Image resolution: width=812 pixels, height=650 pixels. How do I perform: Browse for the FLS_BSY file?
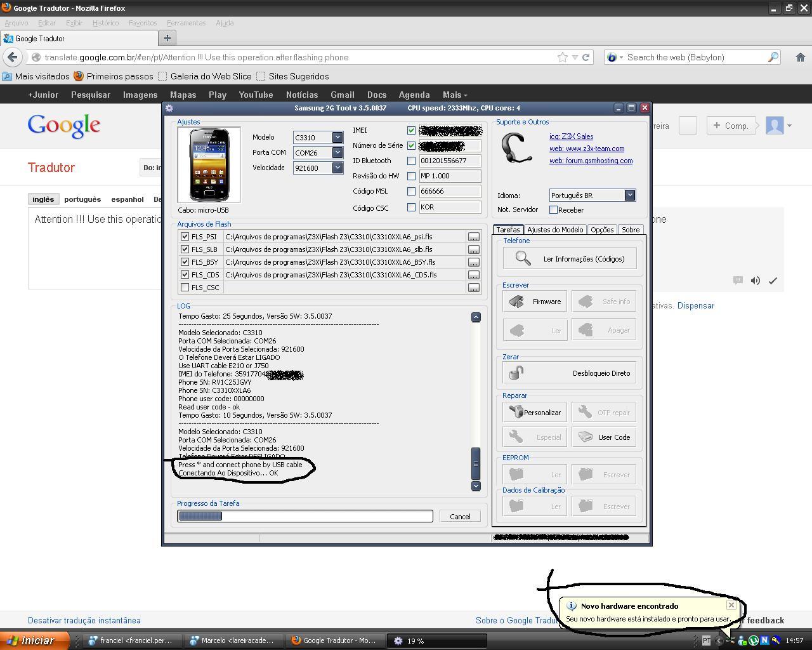473,262
